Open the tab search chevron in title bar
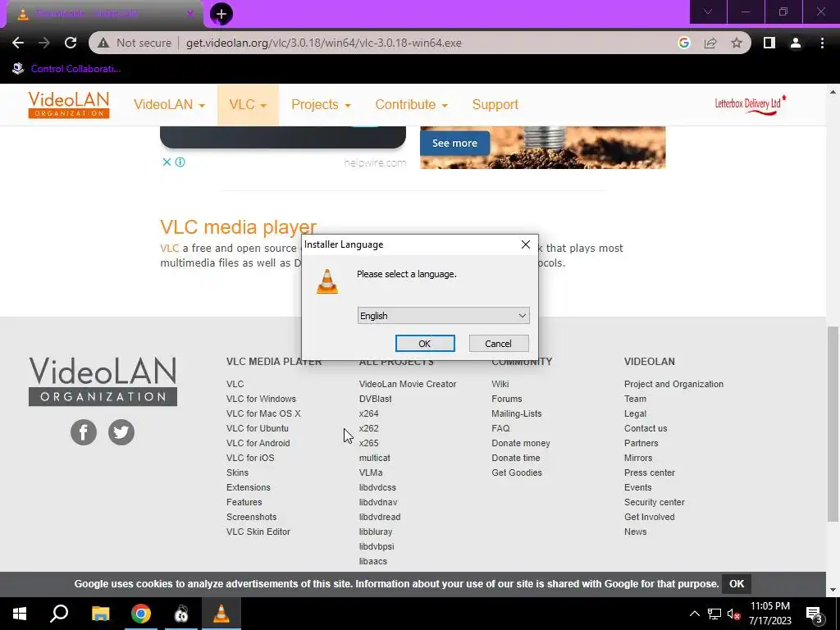The height and width of the screenshot is (630, 840). pyautogui.click(x=708, y=11)
